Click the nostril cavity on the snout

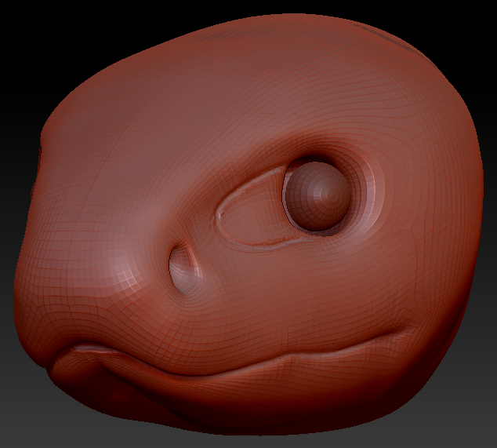pos(185,268)
